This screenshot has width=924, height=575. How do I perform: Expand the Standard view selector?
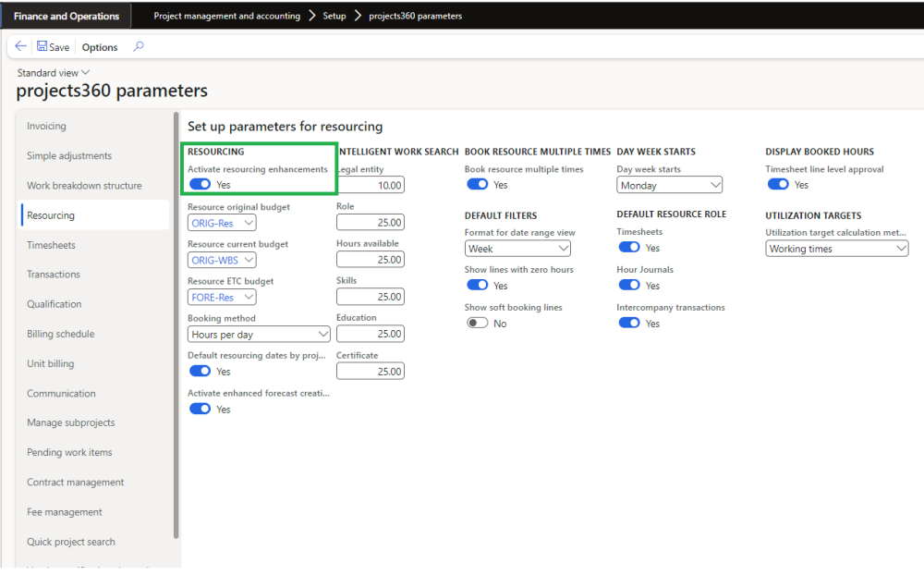(x=54, y=73)
